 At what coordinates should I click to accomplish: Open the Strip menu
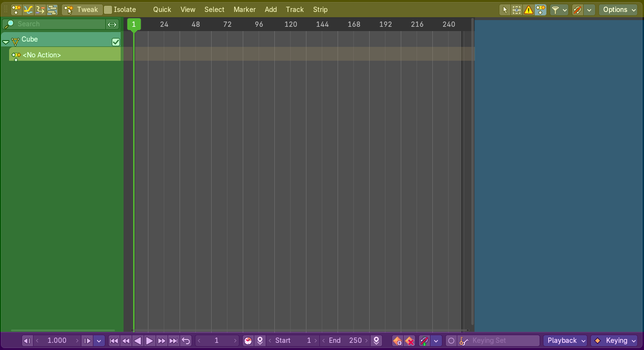[320, 10]
